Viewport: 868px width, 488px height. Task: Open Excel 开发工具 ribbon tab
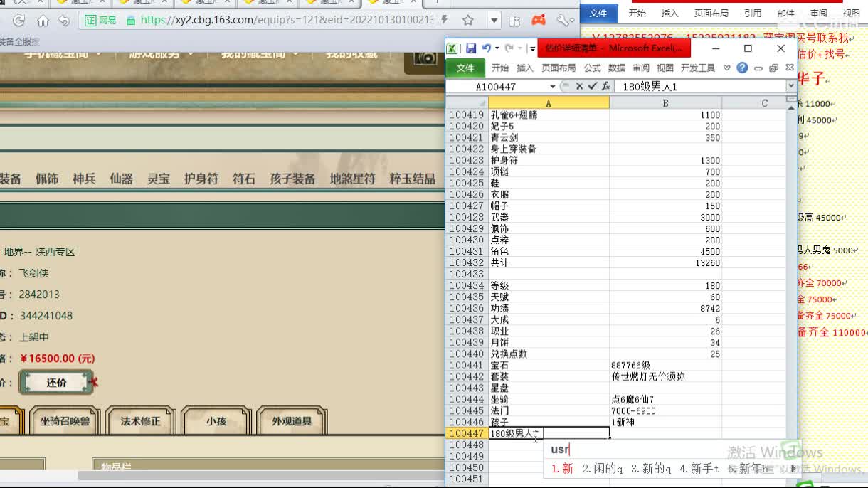[x=697, y=68]
